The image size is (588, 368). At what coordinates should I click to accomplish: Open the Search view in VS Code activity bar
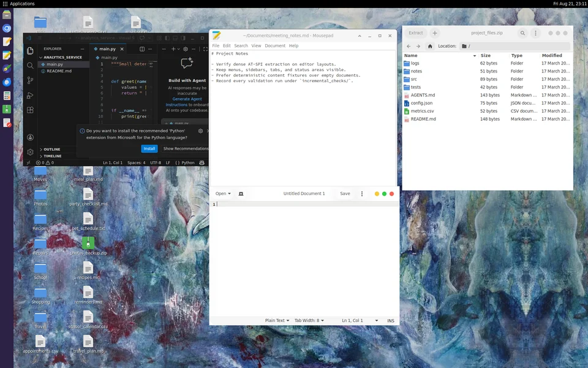(31, 66)
